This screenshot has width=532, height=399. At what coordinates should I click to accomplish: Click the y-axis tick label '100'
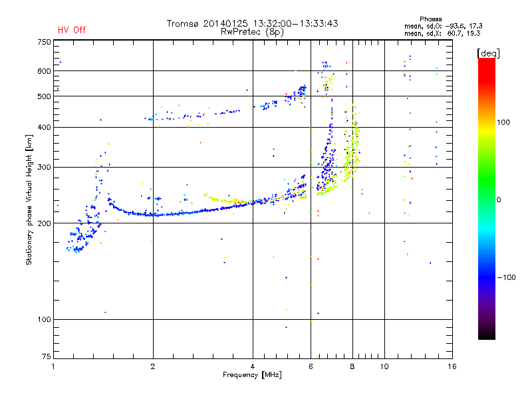(x=45, y=320)
